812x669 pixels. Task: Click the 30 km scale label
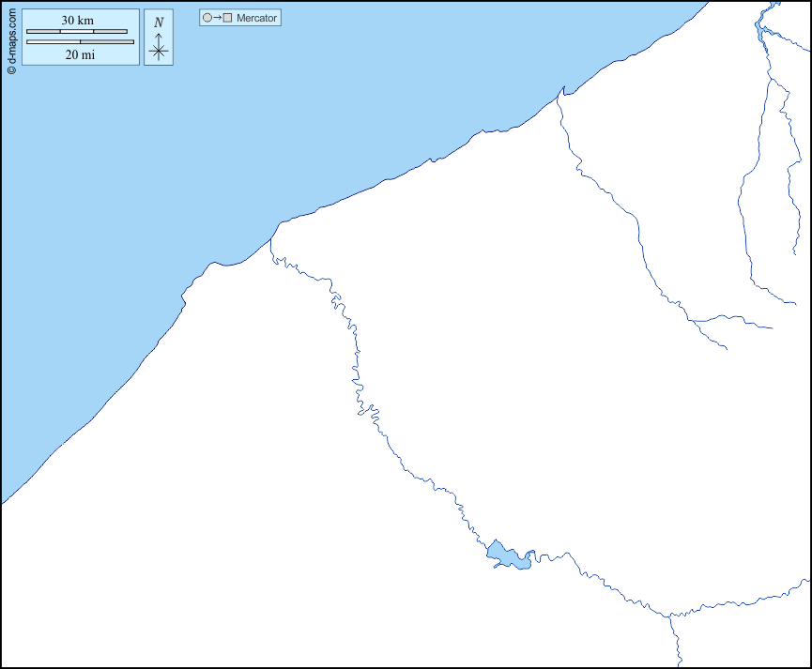pyautogui.click(x=78, y=21)
